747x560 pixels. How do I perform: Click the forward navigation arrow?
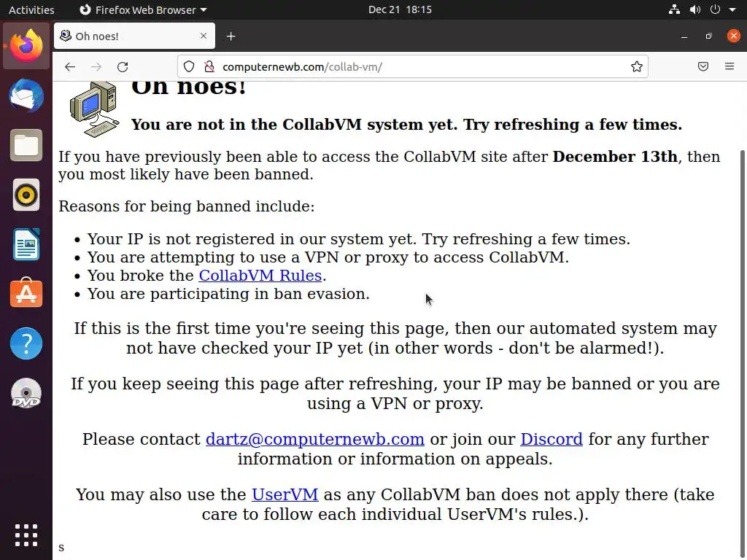pos(96,66)
